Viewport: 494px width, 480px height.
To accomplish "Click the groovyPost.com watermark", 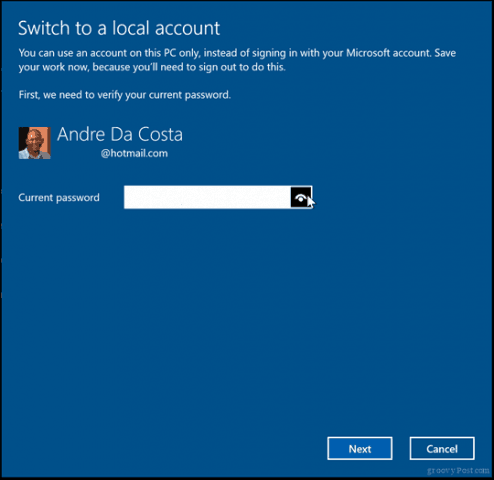I will click(458, 470).
